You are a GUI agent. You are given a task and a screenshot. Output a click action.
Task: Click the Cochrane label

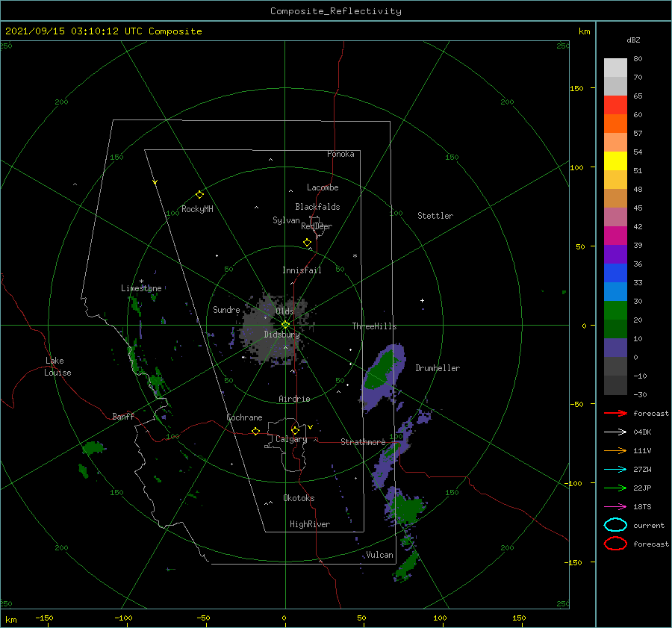[x=244, y=417]
